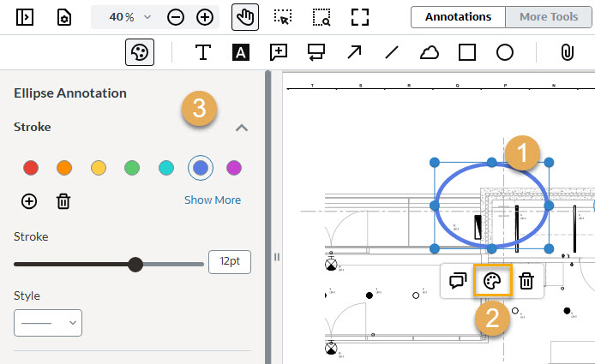Select the Pan hand tool

pos(245,17)
